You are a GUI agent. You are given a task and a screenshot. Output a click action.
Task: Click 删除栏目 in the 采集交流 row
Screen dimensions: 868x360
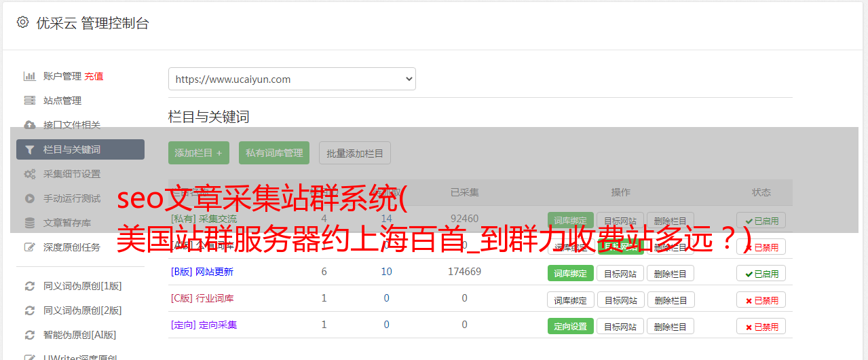click(671, 220)
